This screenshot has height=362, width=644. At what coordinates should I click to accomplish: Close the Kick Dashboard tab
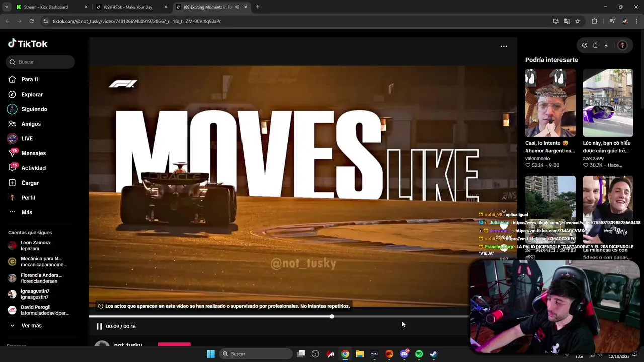click(86, 7)
